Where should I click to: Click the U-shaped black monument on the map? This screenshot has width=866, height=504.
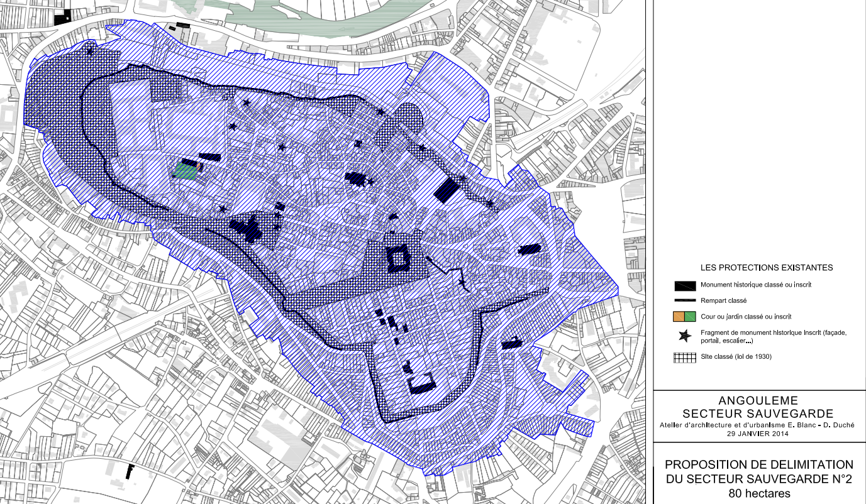tap(423, 382)
